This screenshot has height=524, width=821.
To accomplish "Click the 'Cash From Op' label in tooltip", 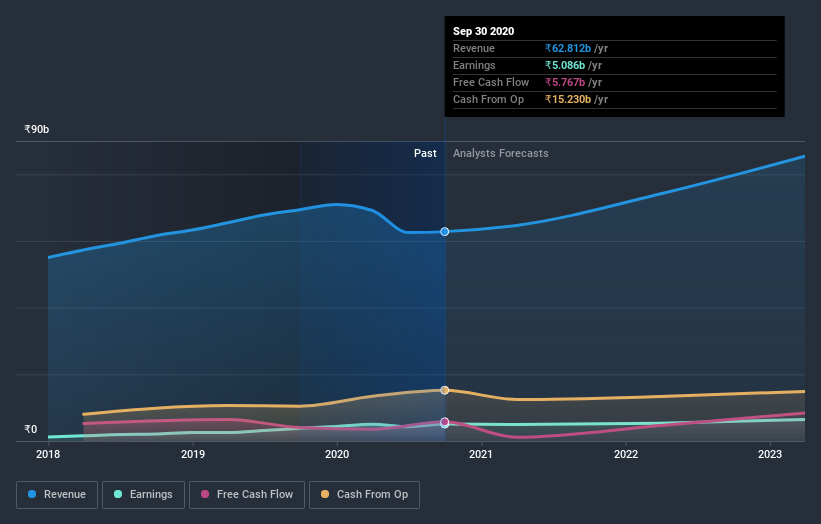I will (x=489, y=99).
